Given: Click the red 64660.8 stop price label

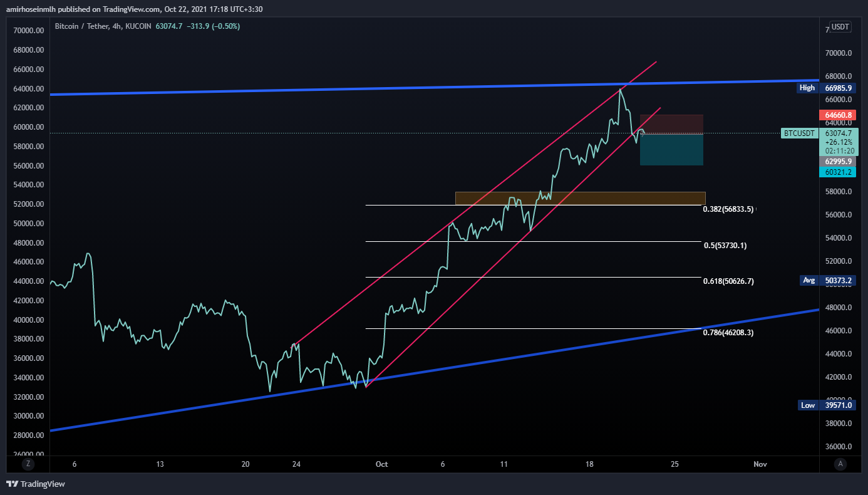Looking at the screenshot, I should coord(838,115).
